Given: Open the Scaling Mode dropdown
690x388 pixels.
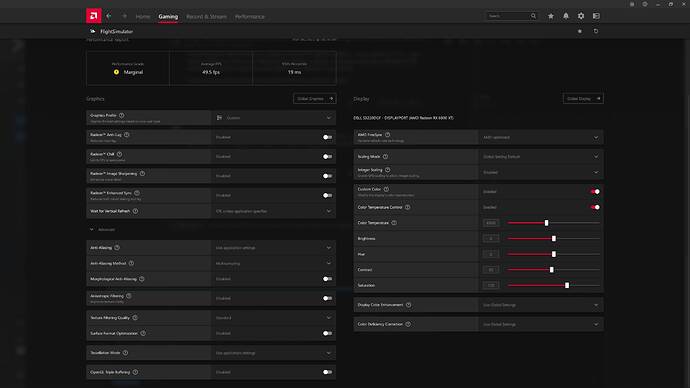Looking at the screenshot, I should tap(541, 156).
